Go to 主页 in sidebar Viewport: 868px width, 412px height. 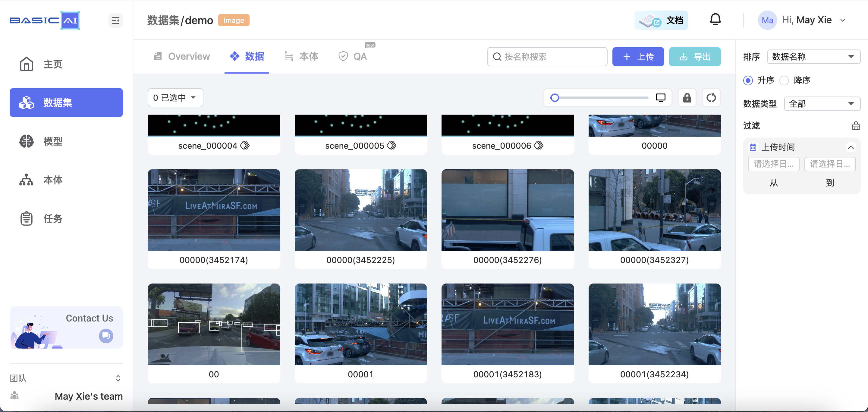tap(66, 64)
